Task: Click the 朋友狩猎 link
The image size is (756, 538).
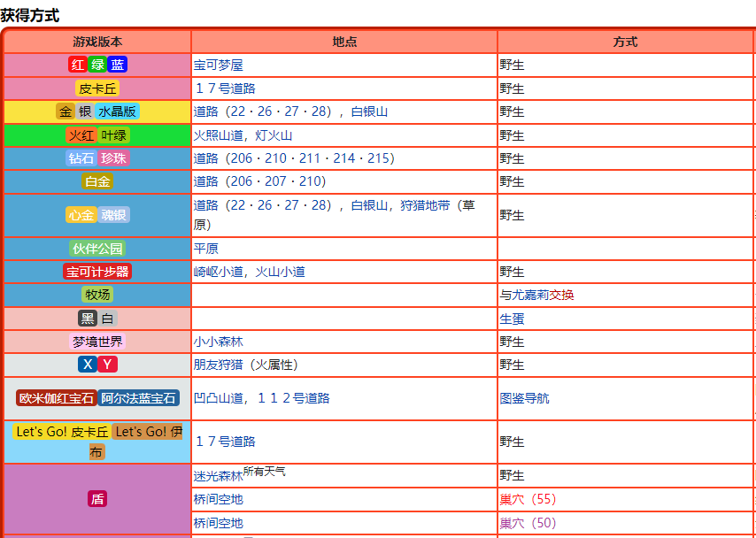Action: (219, 365)
